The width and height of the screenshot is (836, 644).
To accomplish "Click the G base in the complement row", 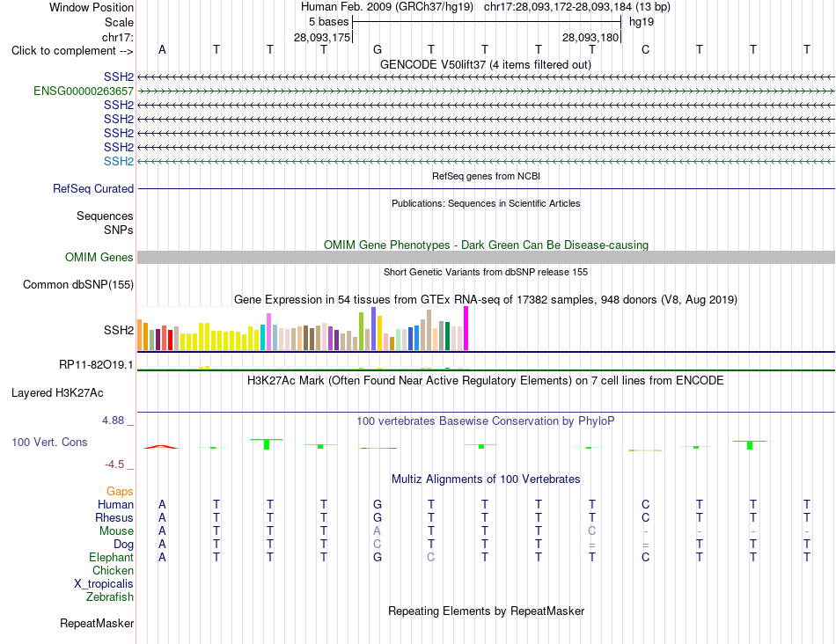I will point(377,50).
